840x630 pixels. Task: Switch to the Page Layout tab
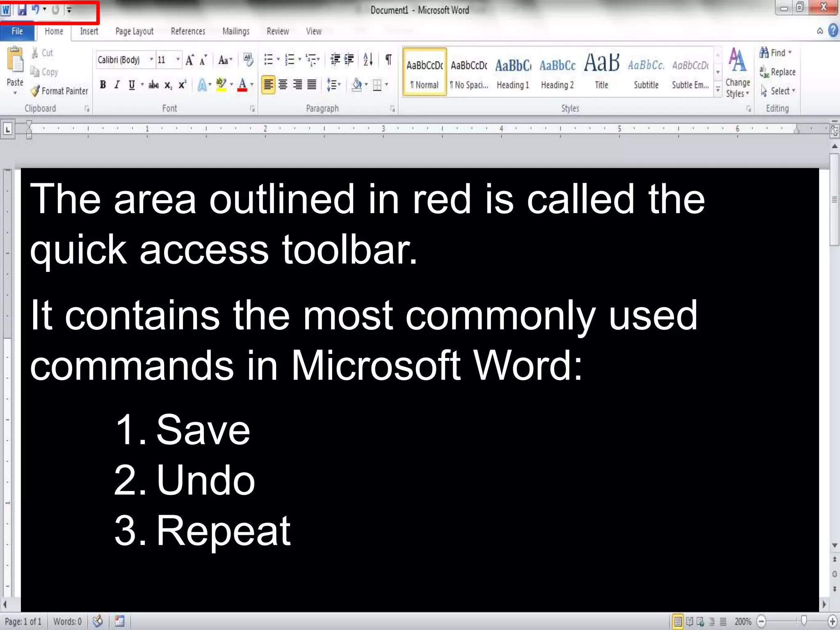tap(134, 31)
